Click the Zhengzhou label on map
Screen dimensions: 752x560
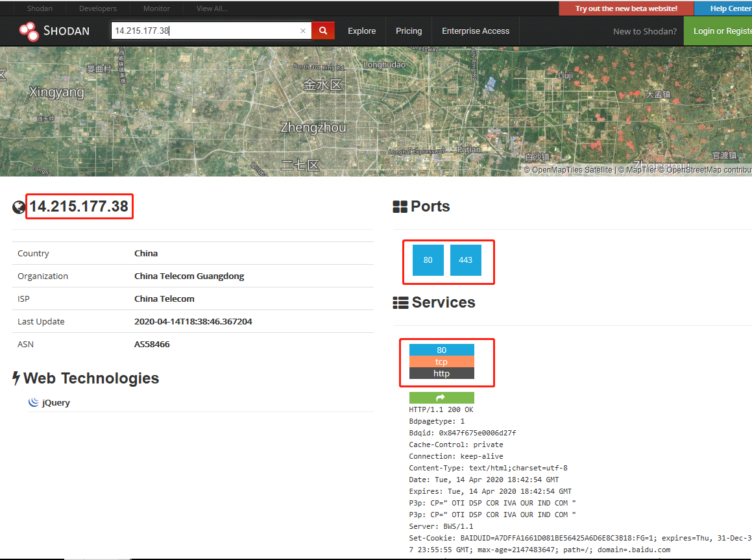pos(313,128)
